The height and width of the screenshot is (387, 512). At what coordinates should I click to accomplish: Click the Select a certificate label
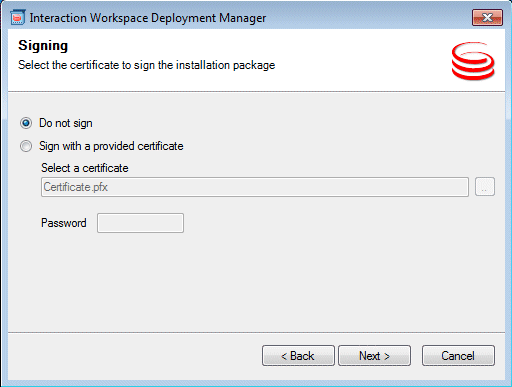pyautogui.click(x=85, y=168)
